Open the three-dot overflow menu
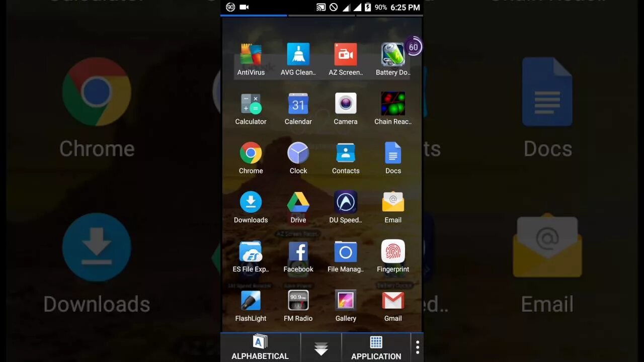 [417, 347]
